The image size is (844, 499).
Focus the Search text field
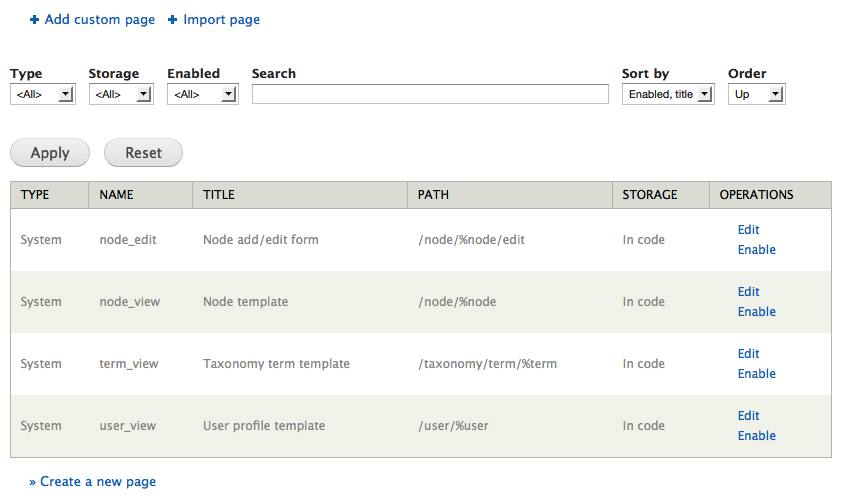click(x=430, y=94)
